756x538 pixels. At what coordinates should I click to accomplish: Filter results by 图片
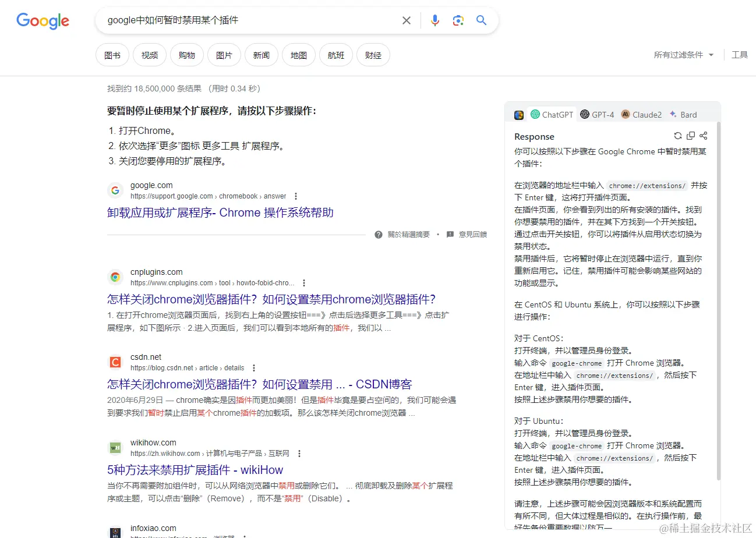[224, 55]
